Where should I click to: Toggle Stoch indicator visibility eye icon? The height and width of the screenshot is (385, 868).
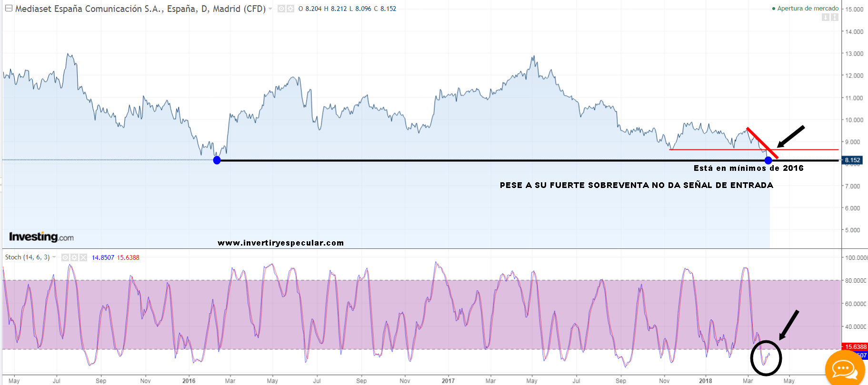(65, 257)
